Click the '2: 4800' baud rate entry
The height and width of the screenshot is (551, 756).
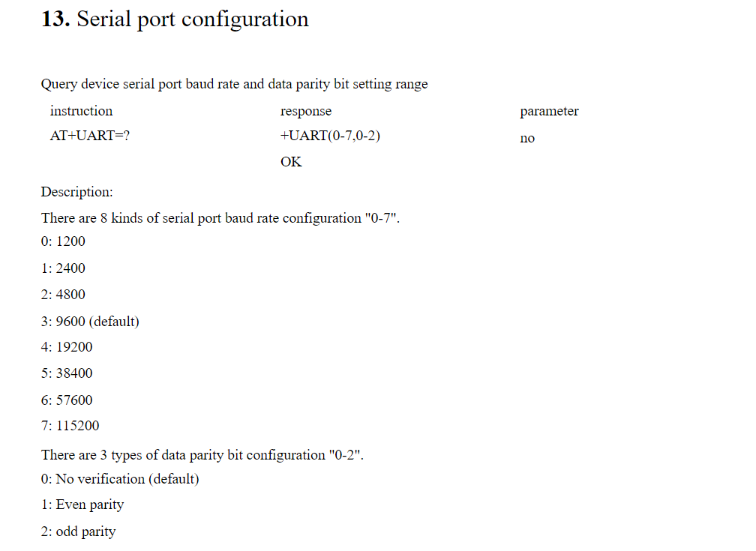coord(63,295)
